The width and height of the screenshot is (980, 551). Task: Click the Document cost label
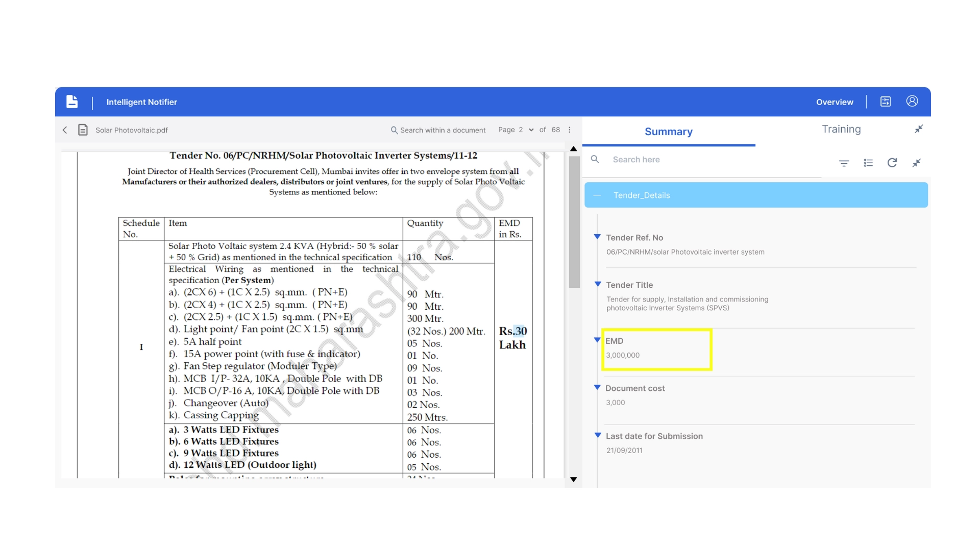coord(635,388)
